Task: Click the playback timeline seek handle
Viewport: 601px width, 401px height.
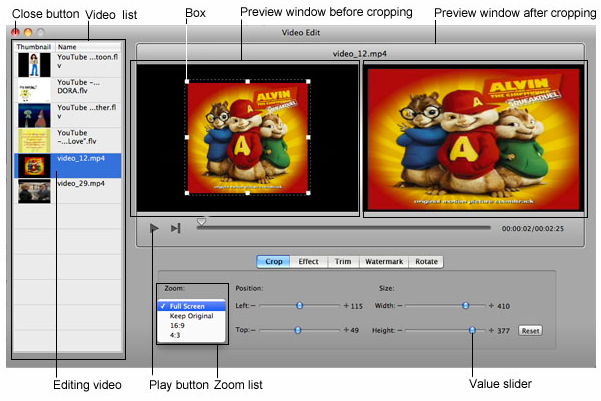Action: click(201, 222)
